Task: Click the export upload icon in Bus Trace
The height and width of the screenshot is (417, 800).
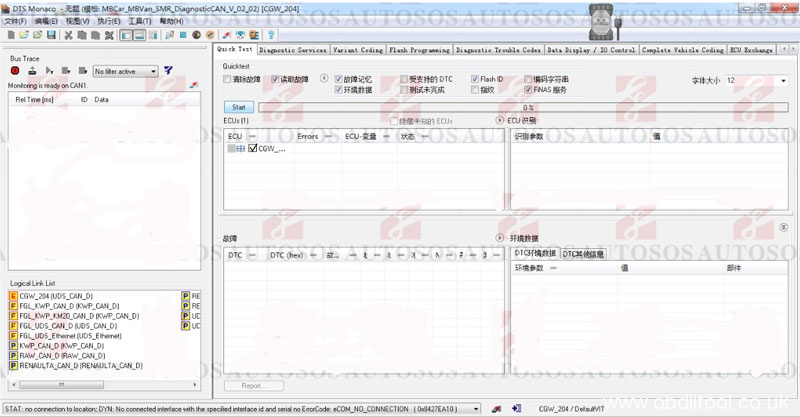Action: [32, 71]
